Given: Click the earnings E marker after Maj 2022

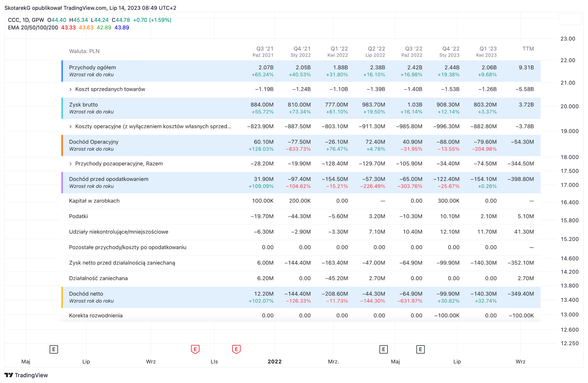Looking at the screenshot, I should point(421,349).
